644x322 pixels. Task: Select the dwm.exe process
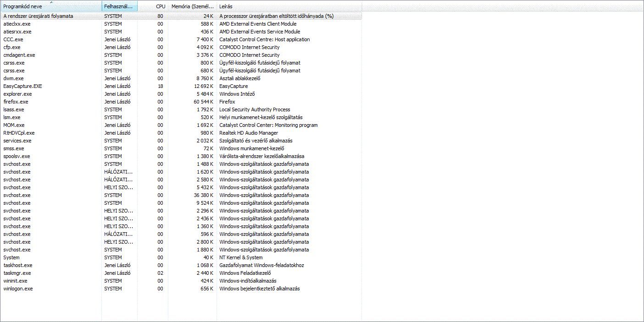(x=181, y=78)
